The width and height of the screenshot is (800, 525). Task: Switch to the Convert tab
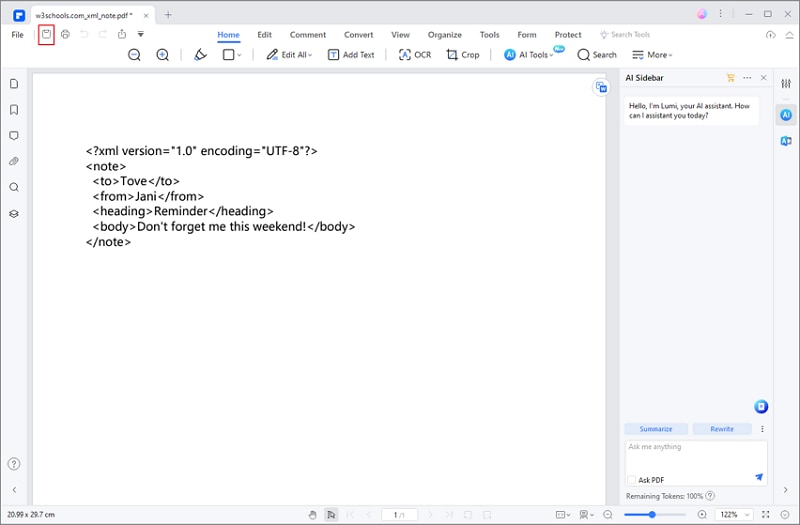(x=358, y=35)
